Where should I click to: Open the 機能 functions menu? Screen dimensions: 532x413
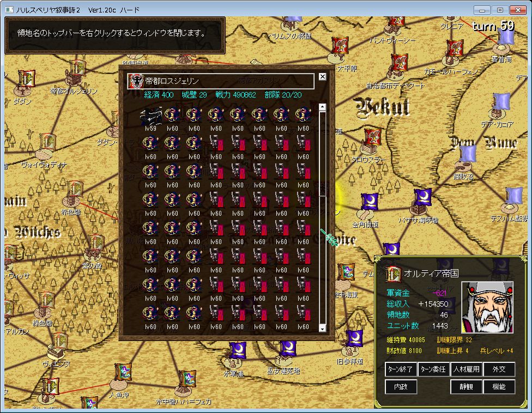point(499,386)
